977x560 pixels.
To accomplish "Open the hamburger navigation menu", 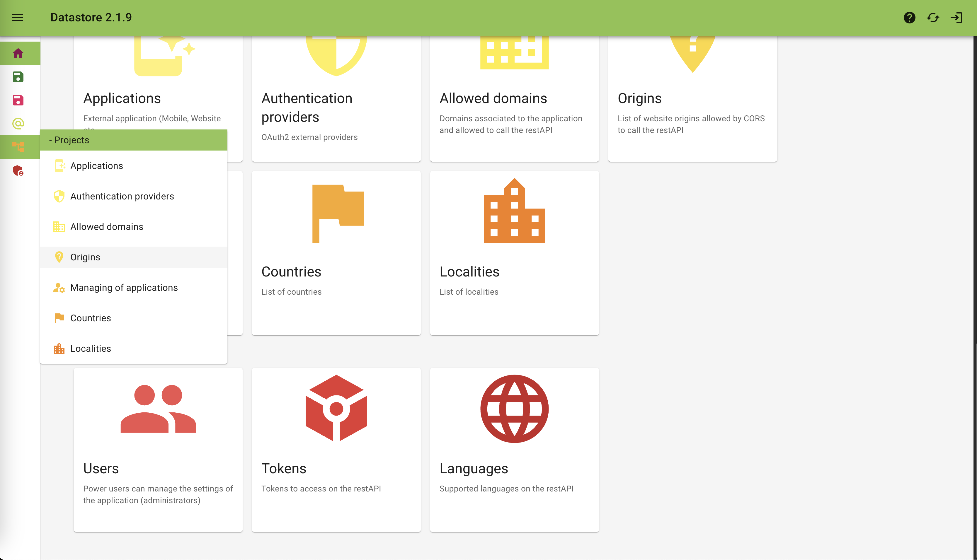I will pyautogui.click(x=18, y=18).
